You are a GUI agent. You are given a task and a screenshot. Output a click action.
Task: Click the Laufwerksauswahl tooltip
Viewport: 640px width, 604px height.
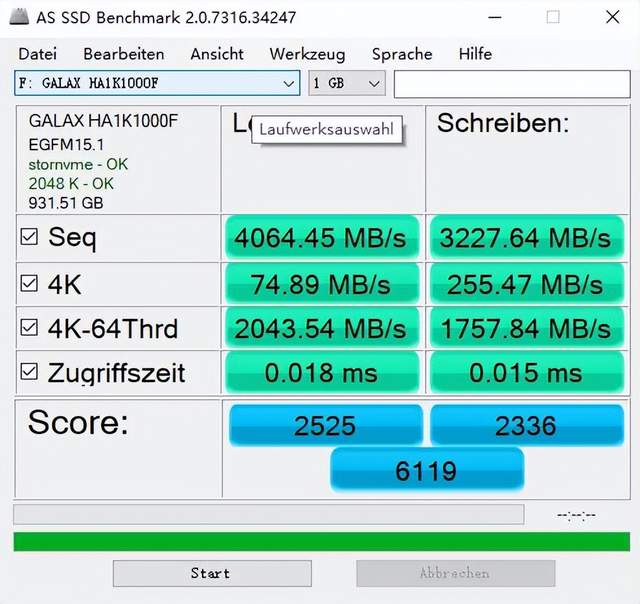pyautogui.click(x=327, y=129)
